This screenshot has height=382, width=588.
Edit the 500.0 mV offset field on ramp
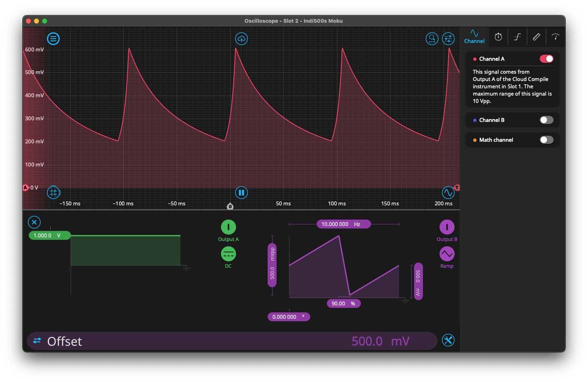point(418,282)
